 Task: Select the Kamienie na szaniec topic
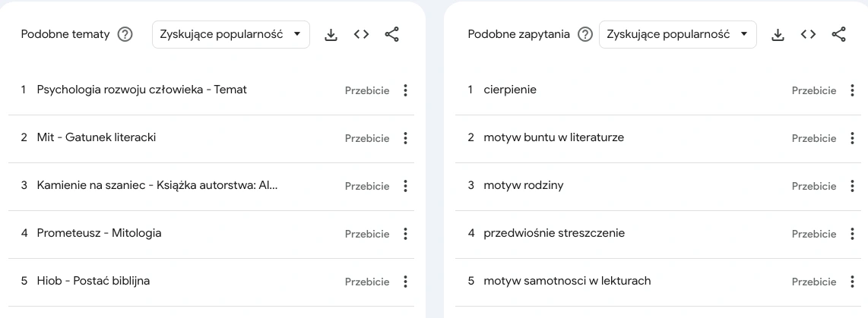157,185
